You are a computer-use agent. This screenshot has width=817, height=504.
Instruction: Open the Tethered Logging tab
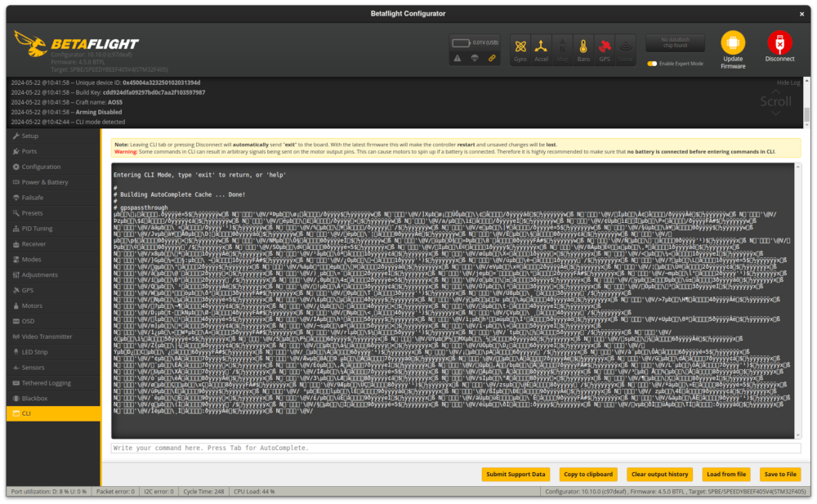[x=53, y=383]
